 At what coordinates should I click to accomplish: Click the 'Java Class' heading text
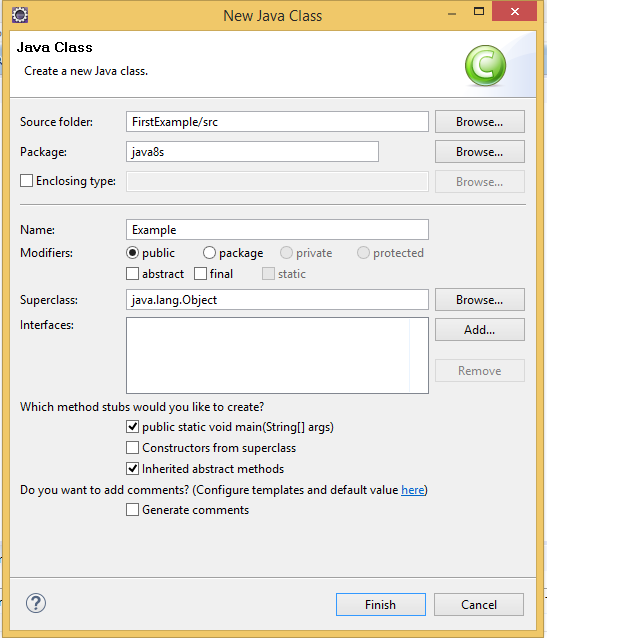pyautogui.click(x=55, y=47)
